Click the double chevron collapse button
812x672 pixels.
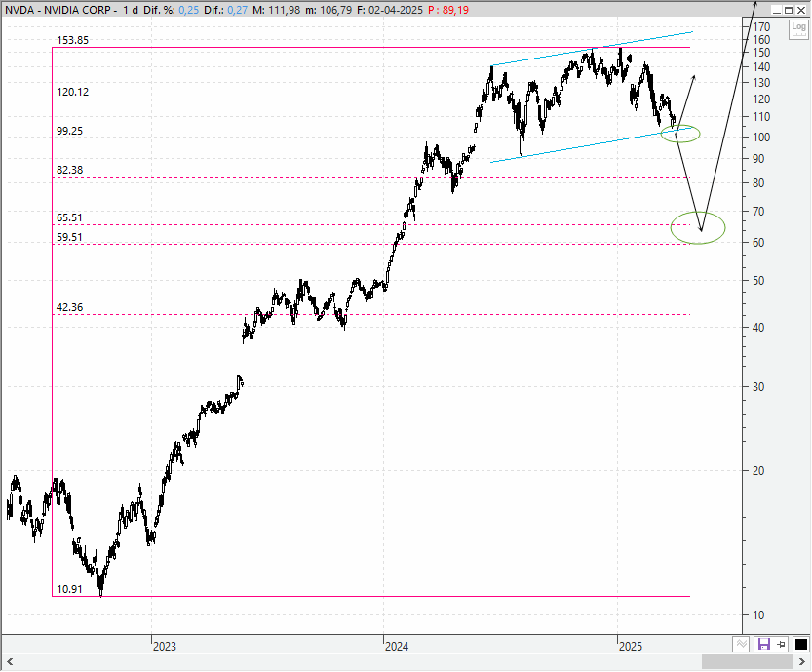click(741, 645)
